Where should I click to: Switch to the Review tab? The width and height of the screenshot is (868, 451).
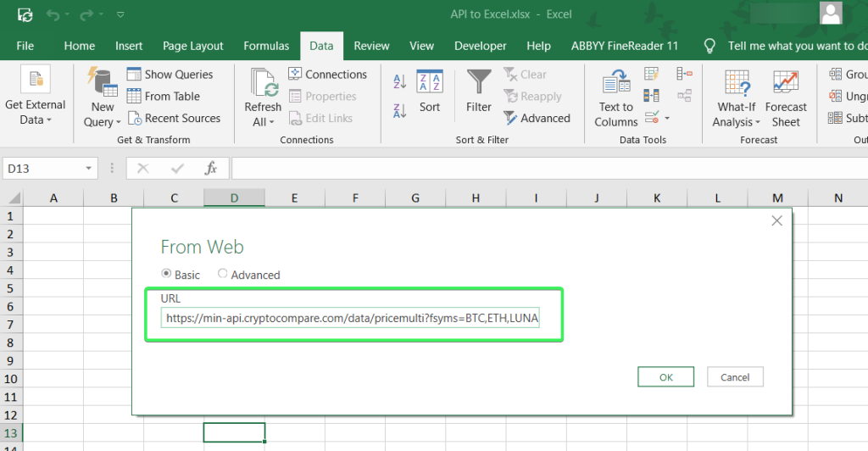(371, 46)
